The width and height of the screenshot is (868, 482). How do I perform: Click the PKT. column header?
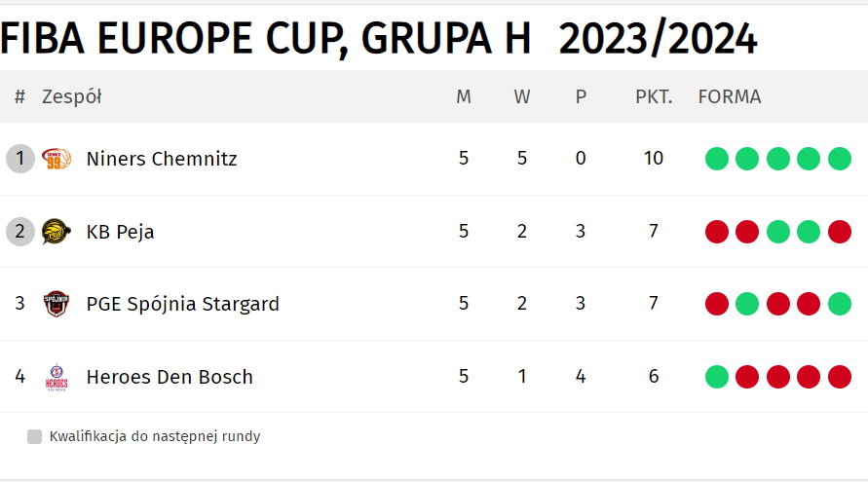(x=654, y=96)
